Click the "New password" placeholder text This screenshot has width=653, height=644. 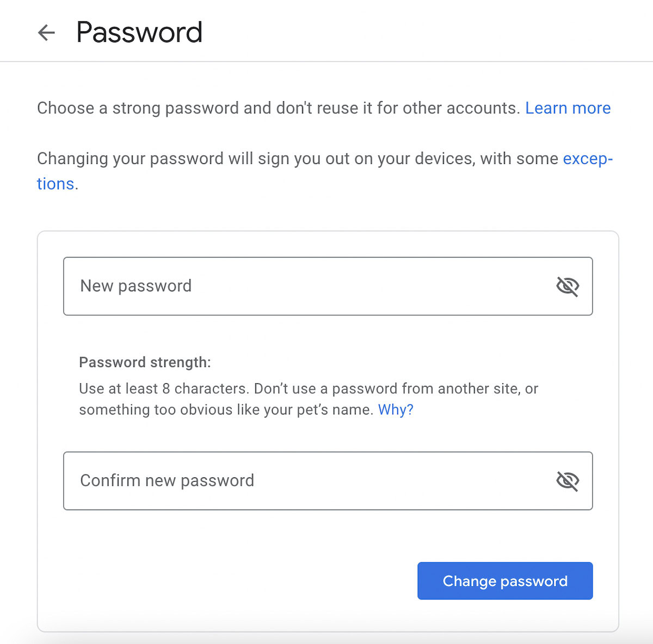click(x=136, y=286)
